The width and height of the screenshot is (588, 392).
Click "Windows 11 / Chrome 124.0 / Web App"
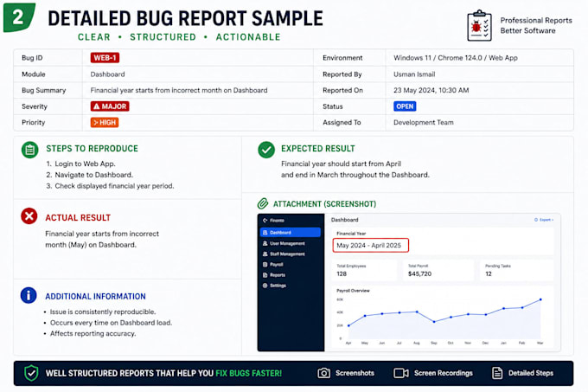pyautogui.click(x=455, y=58)
